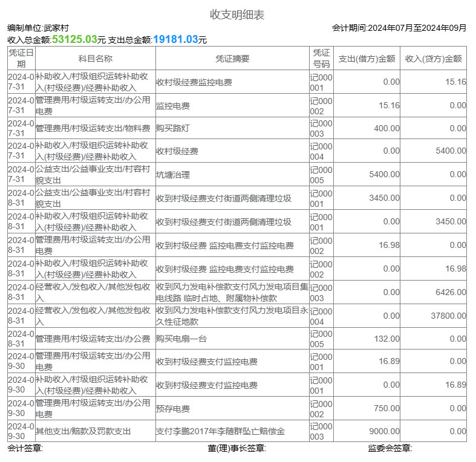Select the 预存电费 summary cell
The width and height of the screenshot is (476, 462).
point(173,408)
